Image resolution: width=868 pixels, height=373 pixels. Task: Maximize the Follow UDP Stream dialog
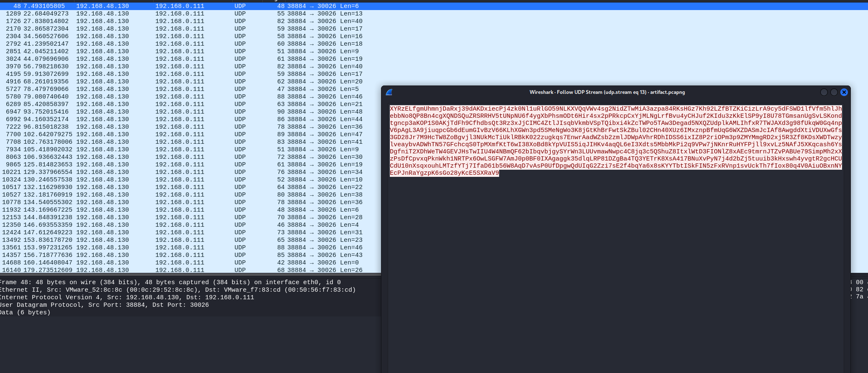click(x=834, y=92)
